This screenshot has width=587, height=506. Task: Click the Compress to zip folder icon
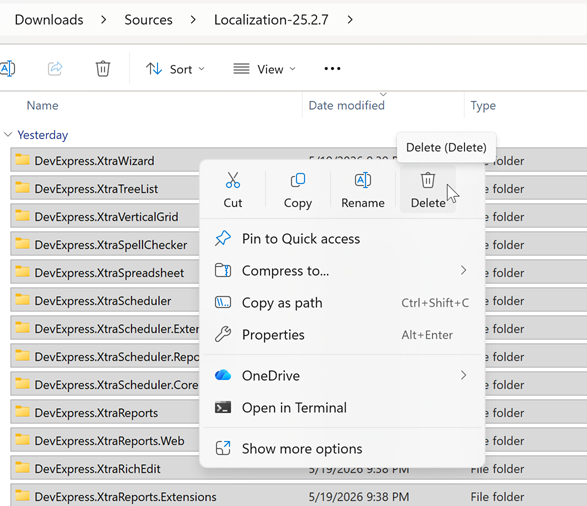point(223,270)
